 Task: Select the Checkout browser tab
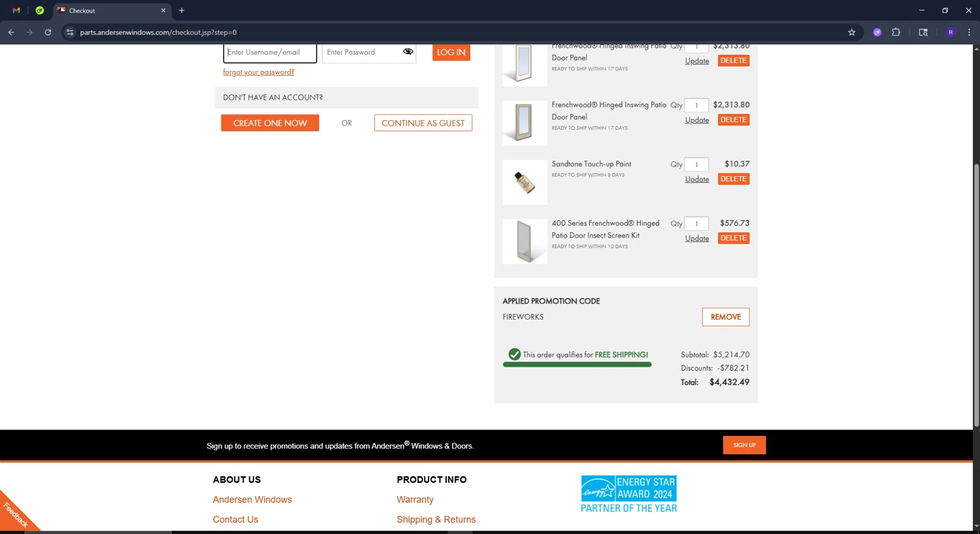click(112, 10)
